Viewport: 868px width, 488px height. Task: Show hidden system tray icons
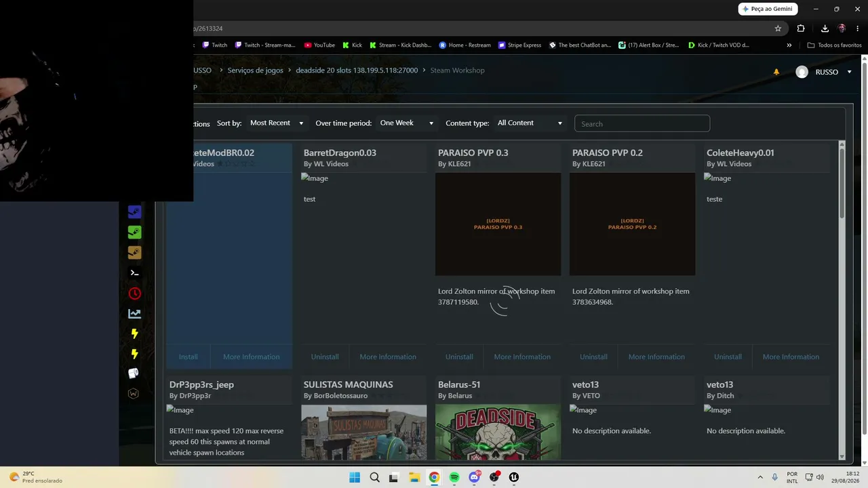pyautogui.click(x=759, y=477)
